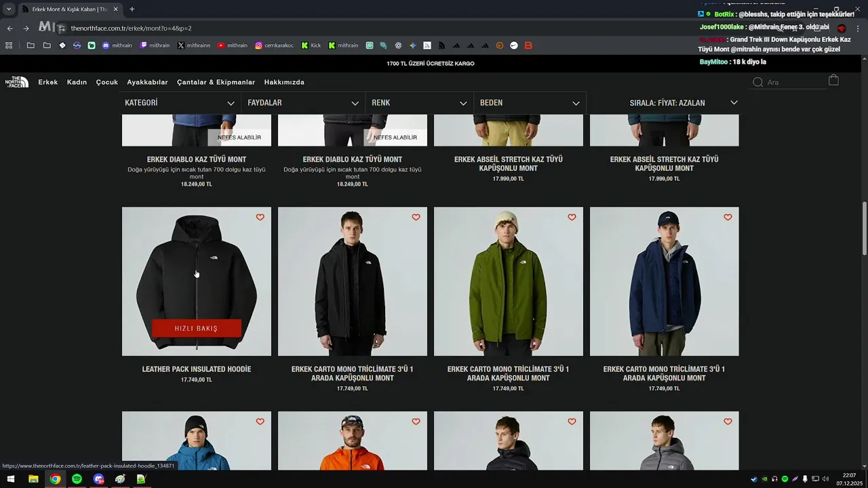Open the Kadın menu
The height and width of the screenshot is (488, 868).
[77, 82]
